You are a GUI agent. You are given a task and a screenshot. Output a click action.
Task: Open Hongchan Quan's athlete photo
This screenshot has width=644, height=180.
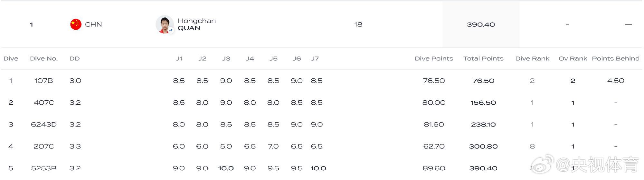164,24
